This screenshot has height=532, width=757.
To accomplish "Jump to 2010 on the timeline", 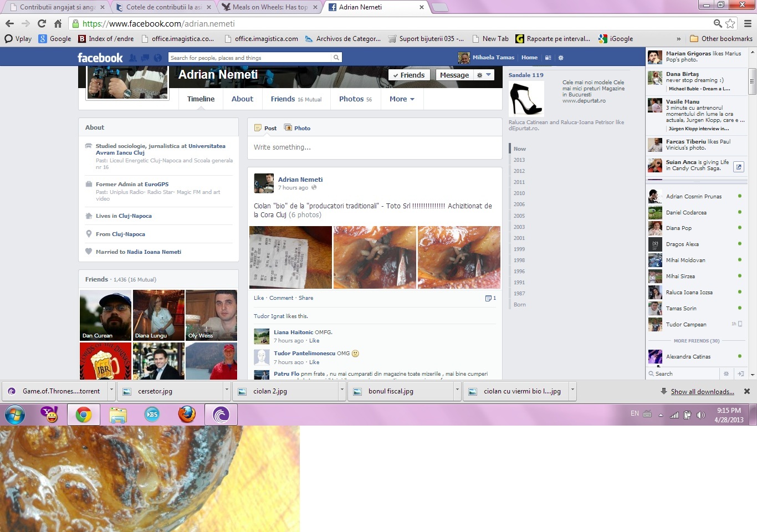I will click(519, 193).
